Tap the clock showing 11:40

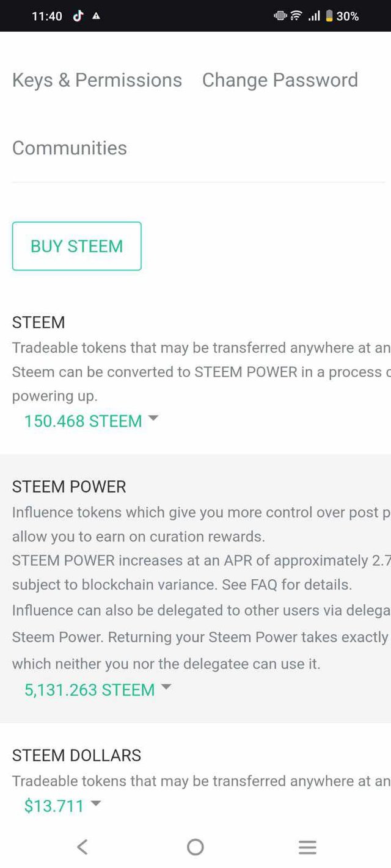(47, 16)
